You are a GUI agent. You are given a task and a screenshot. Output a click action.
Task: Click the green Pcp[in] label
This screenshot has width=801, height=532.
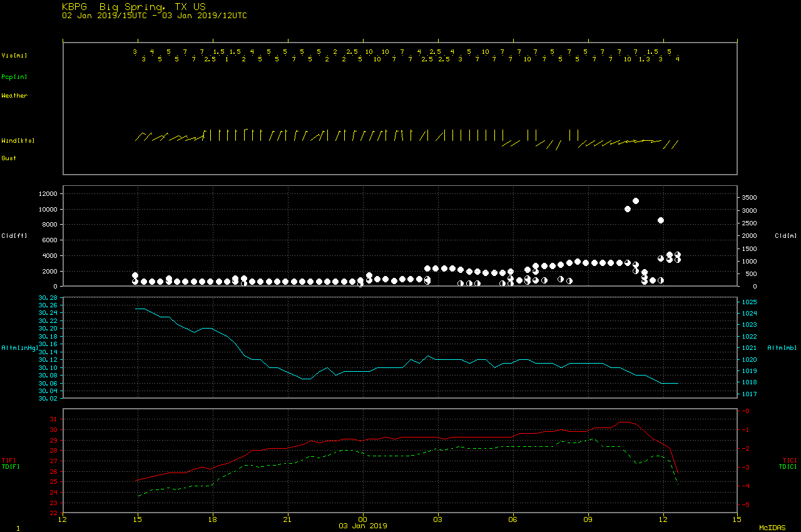point(14,77)
